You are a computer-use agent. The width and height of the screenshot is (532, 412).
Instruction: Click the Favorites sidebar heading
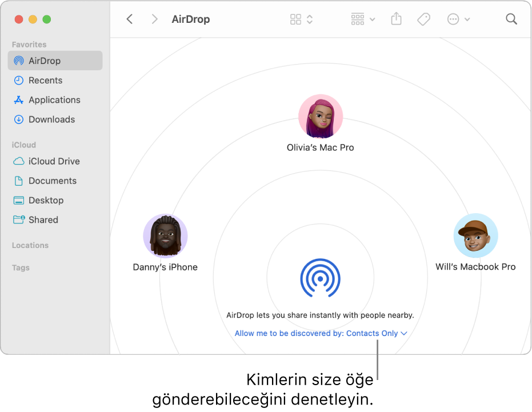point(29,45)
